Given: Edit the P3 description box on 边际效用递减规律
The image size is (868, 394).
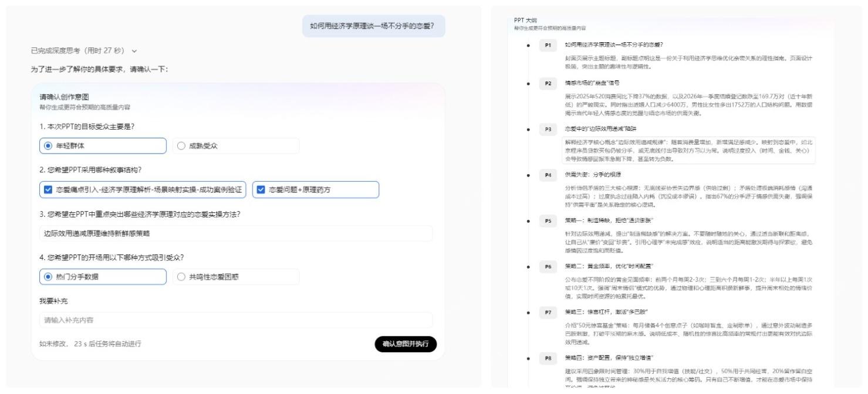Looking at the screenshot, I should 688,150.
